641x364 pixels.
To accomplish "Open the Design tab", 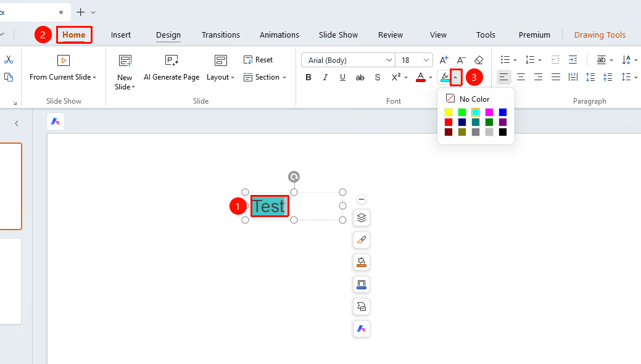I will tap(168, 35).
